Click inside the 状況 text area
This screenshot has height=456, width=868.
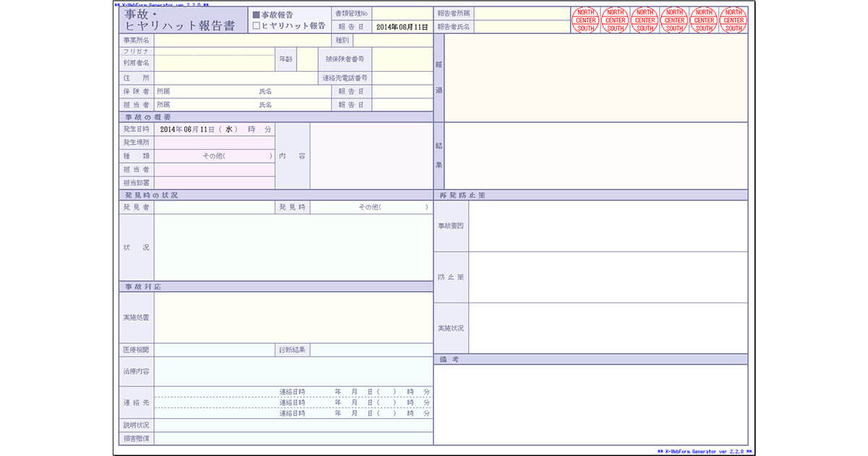tap(293, 247)
